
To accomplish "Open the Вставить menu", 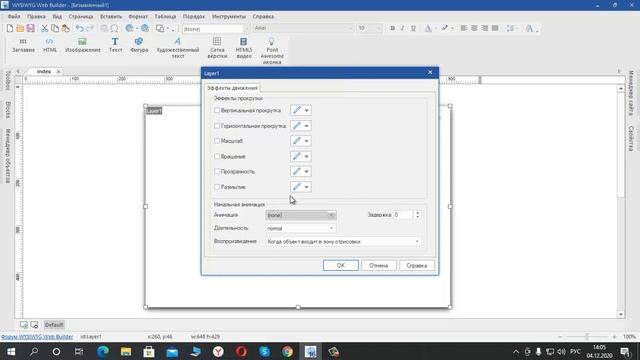I will click(x=111, y=17).
